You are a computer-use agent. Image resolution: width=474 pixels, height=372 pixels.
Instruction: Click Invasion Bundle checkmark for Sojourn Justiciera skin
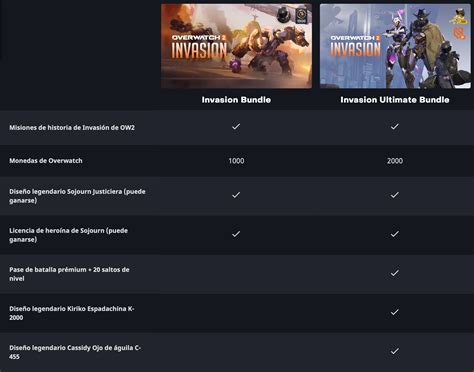coord(236,195)
